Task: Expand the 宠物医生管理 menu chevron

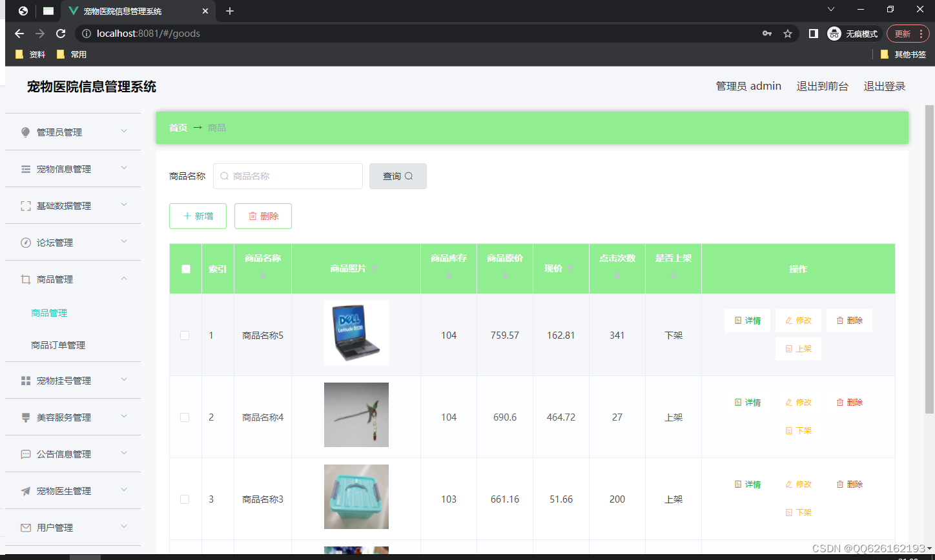Action: pos(124,490)
